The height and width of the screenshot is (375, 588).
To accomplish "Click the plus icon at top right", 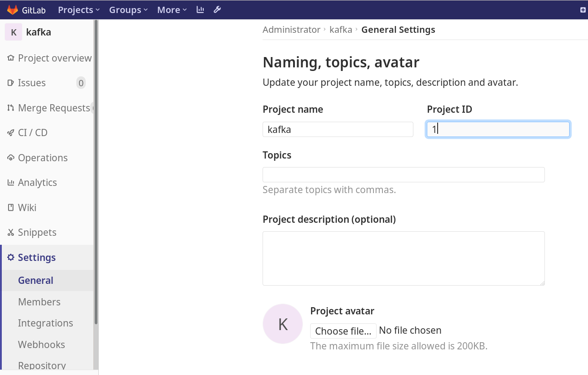I will [x=583, y=9].
